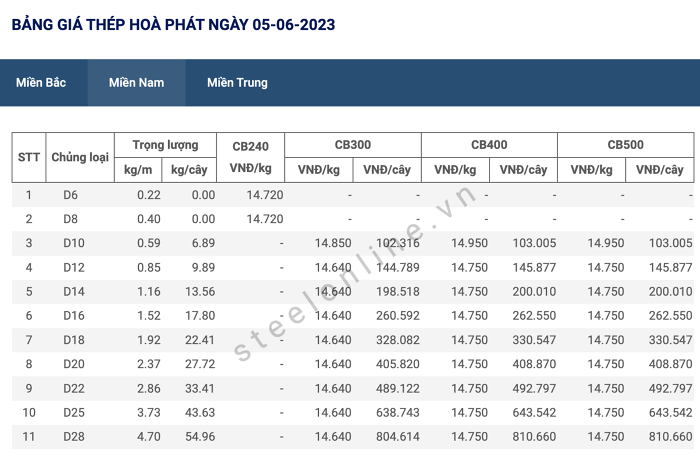Select the D14 row label
The image size is (700, 460).
pyautogui.click(x=74, y=292)
